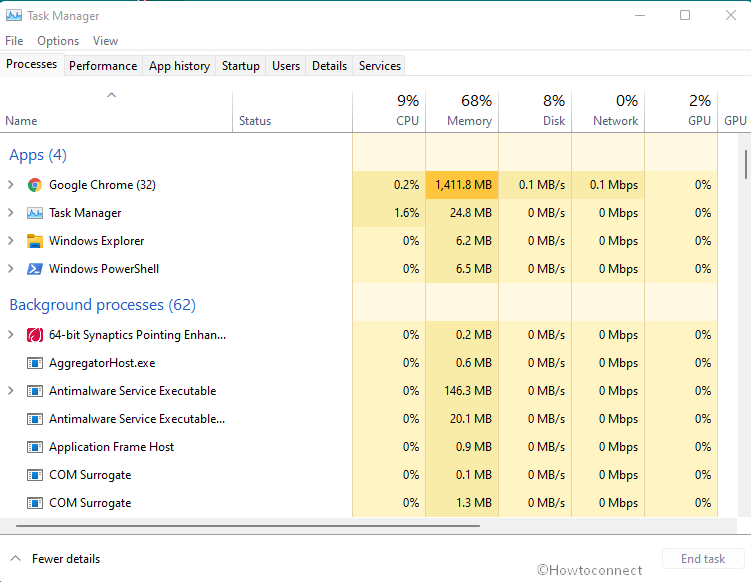The height and width of the screenshot is (582, 751).
Task: Sort by the CPU column header
Action: pos(389,111)
